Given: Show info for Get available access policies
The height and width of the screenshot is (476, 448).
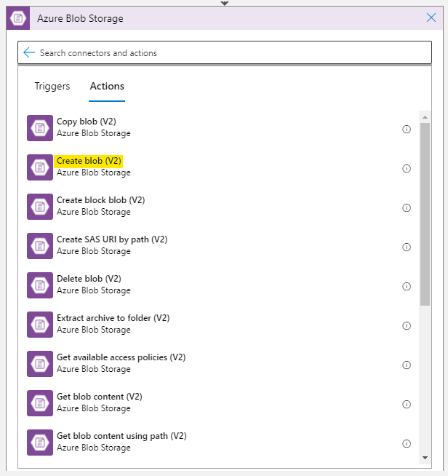Looking at the screenshot, I should (407, 365).
